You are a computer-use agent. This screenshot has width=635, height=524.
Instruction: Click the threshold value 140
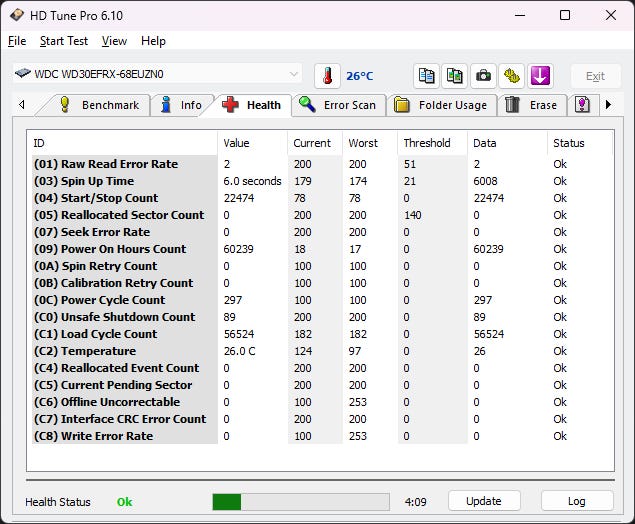[413, 215]
